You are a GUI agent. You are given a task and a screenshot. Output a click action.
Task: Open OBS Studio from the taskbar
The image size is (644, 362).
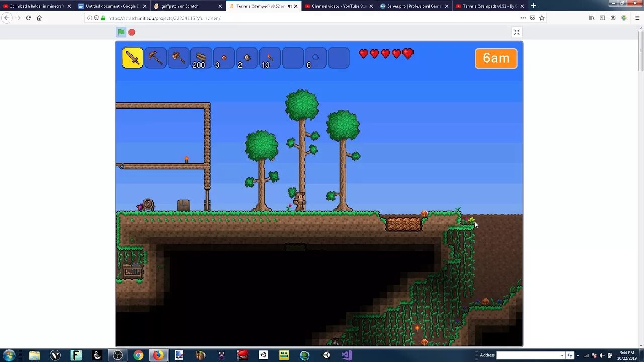[118, 355]
